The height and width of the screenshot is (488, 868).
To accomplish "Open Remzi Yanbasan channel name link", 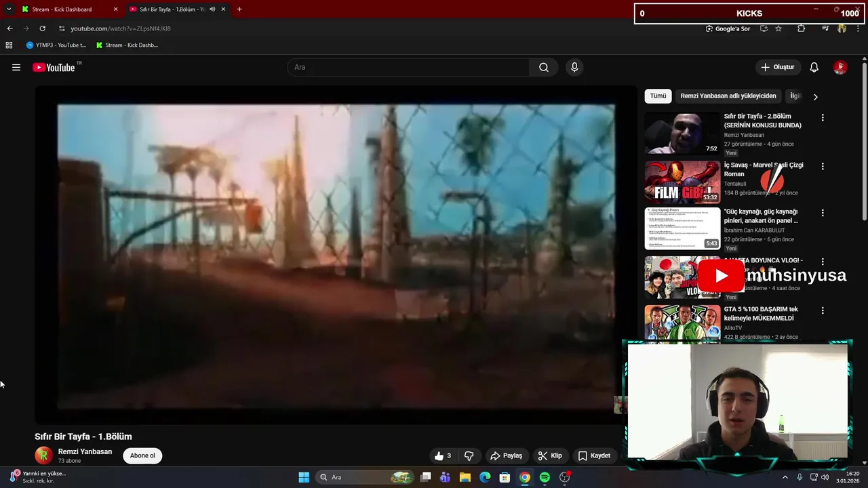I will point(85,451).
